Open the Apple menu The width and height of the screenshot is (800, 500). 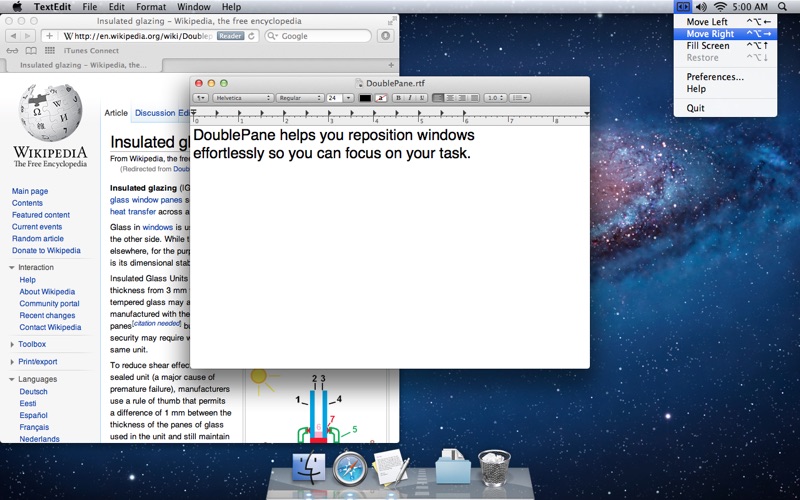pos(17,7)
